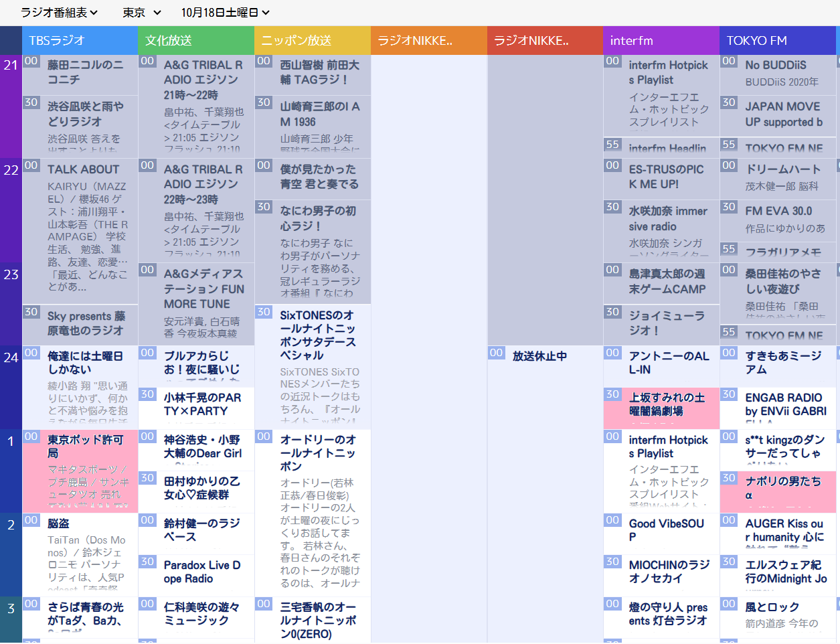Expand the 東京 region dropdown
This screenshot has width=840, height=644.
(141, 13)
